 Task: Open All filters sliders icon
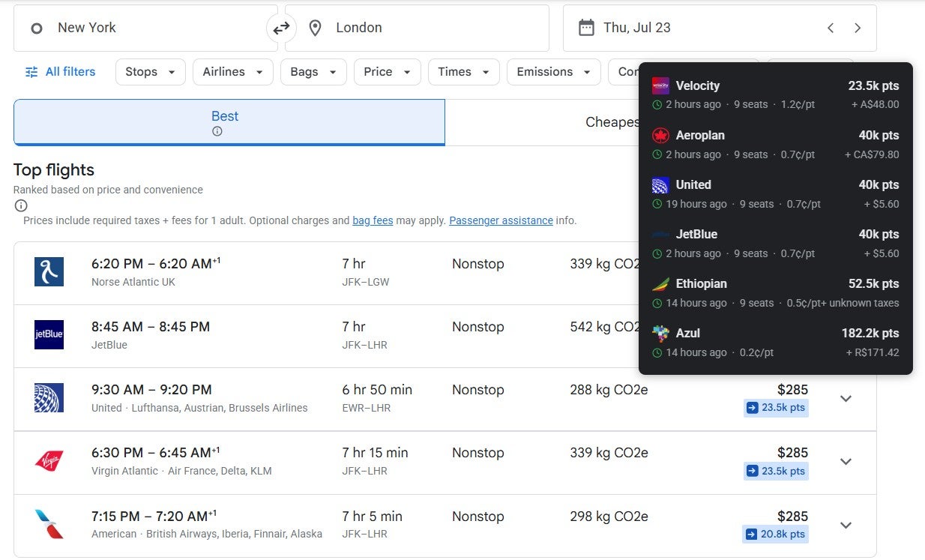point(31,72)
